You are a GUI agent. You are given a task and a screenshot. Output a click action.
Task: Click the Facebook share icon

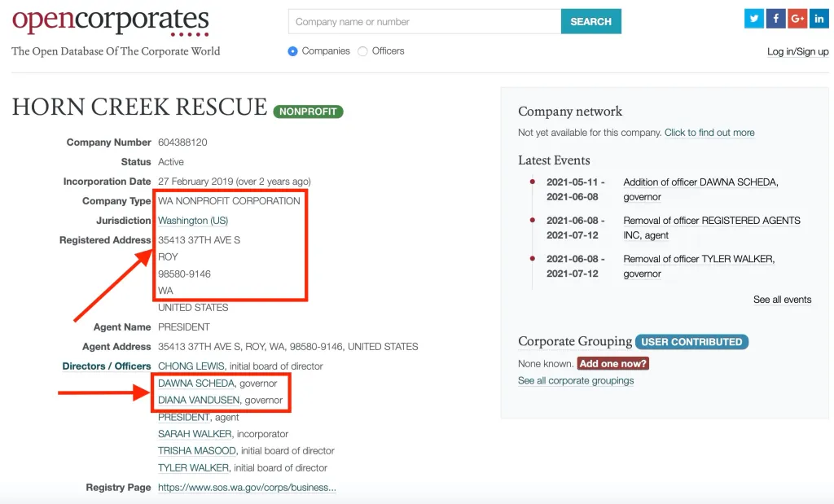click(x=775, y=19)
